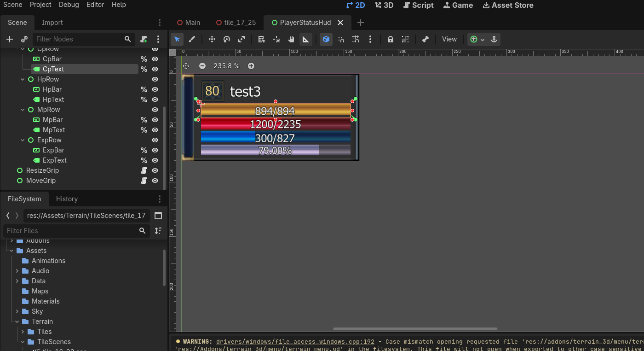Switch to the Import dock tab

pyautogui.click(x=52, y=23)
